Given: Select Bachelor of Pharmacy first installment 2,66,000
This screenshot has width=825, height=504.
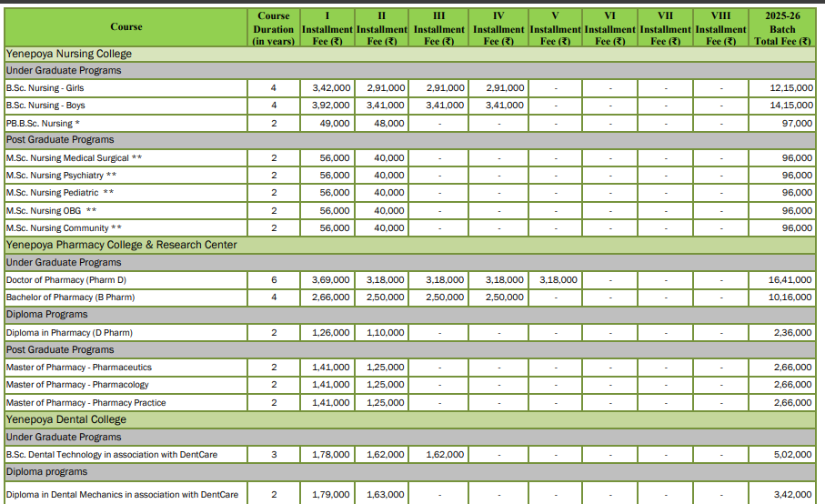Looking at the screenshot, I should pos(331,297).
